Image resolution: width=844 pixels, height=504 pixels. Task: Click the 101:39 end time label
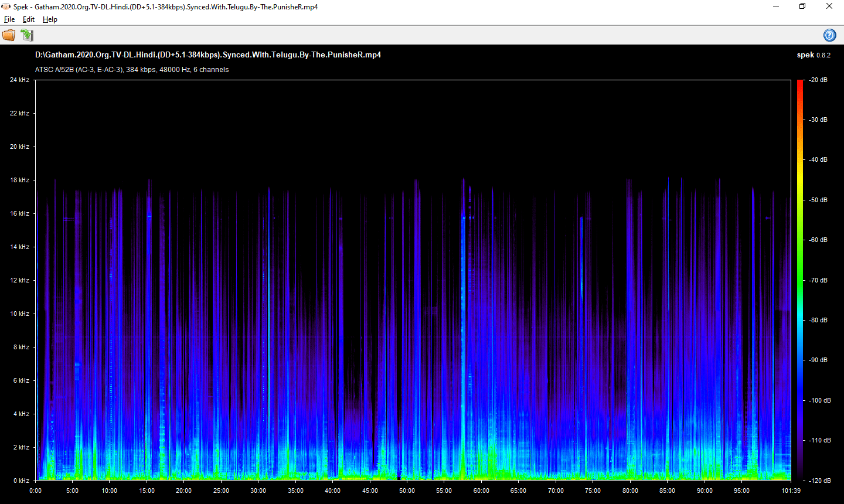pyautogui.click(x=791, y=491)
